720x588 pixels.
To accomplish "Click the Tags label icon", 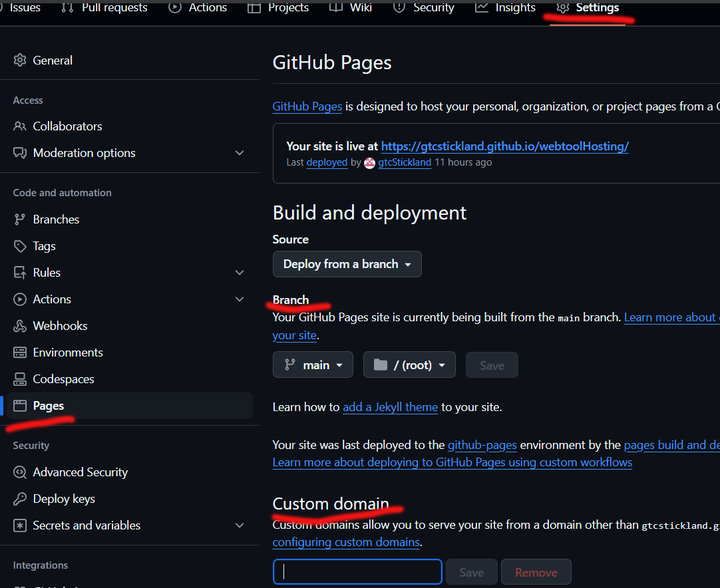I will tap(20, 246).
